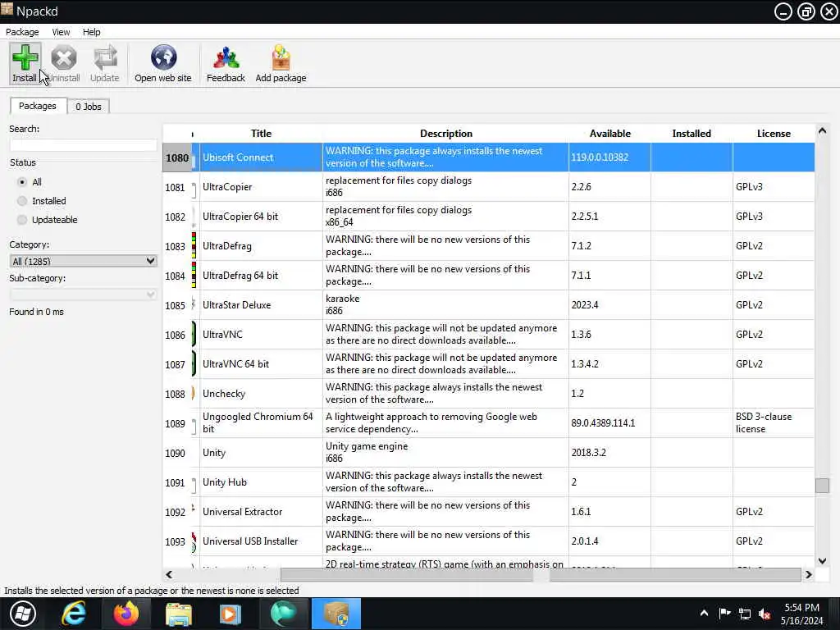
Task: Click the Feedback people icon
Action: 226,57
